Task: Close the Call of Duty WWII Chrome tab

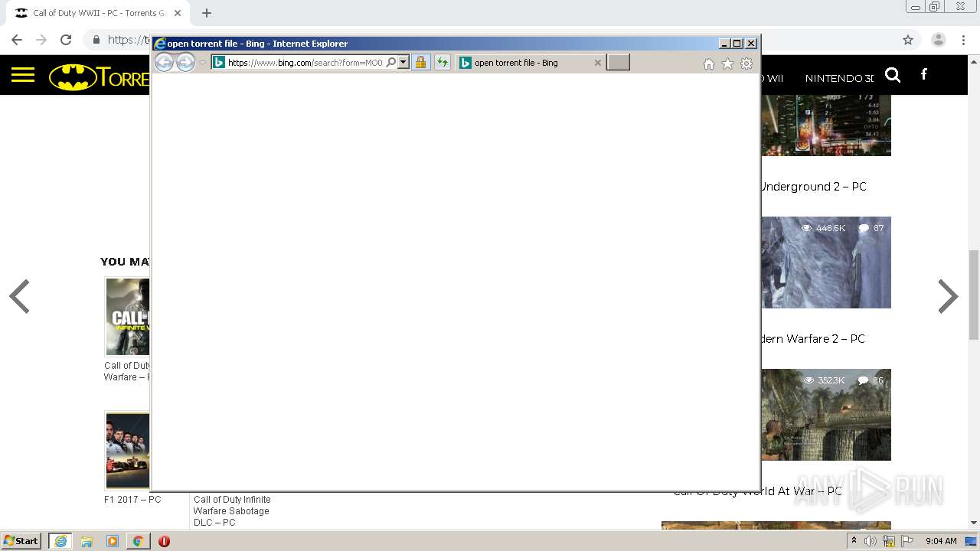Action: pos(178,13)
